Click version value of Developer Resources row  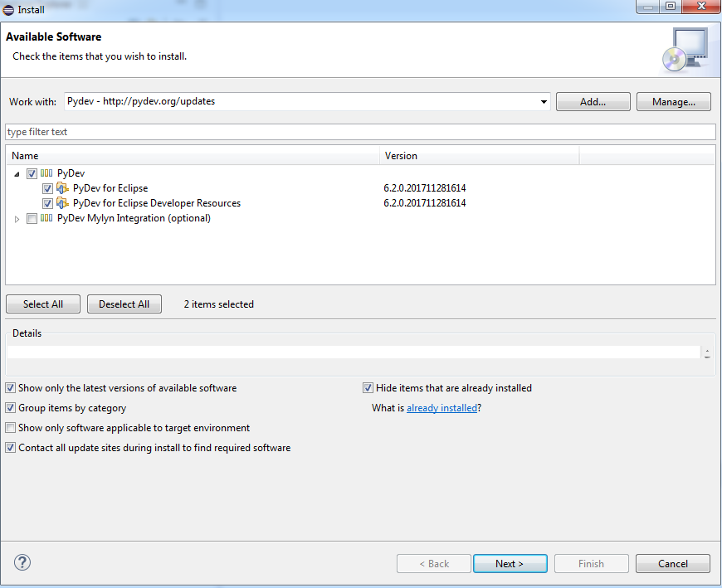425,203
